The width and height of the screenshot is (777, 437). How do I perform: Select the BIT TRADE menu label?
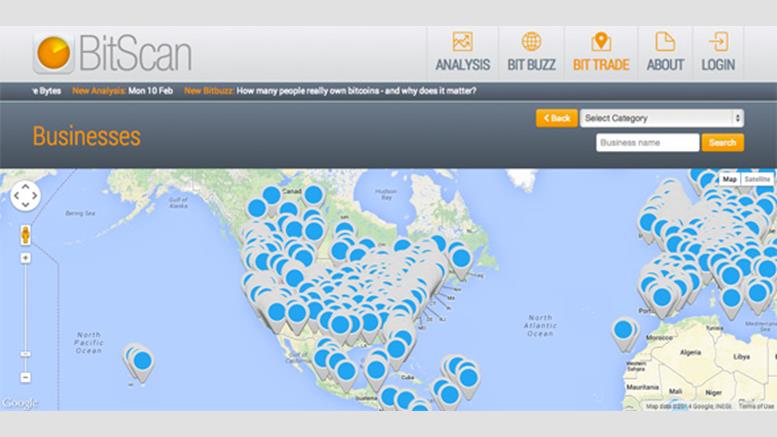[x=601, y=65]
